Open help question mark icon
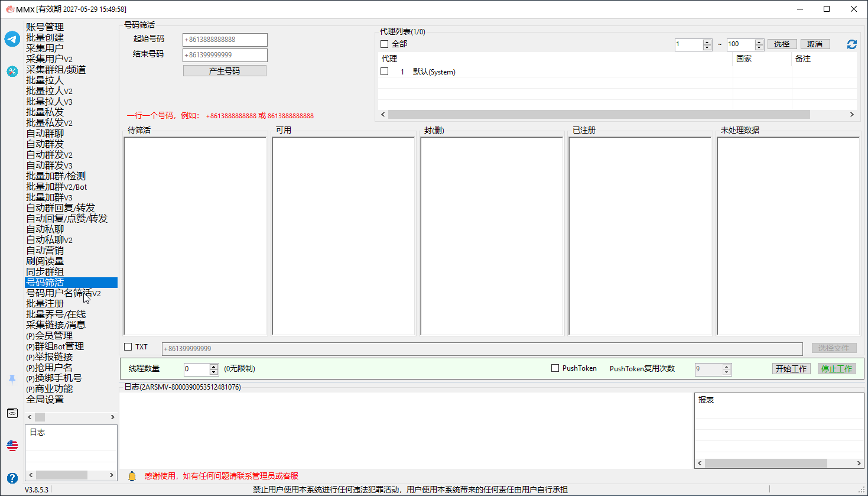 (x=12, y=478)
